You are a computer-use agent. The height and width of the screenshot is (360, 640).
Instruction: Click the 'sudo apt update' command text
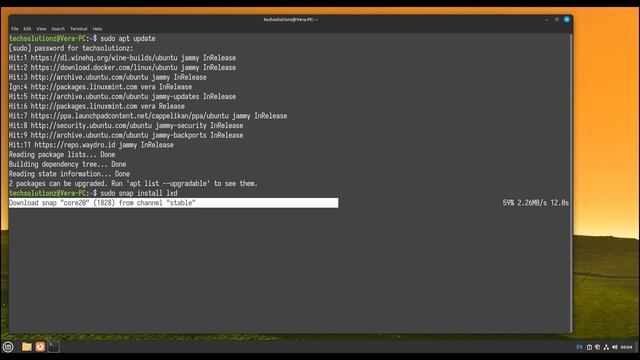pyautogui.click(x=128, y=38)
